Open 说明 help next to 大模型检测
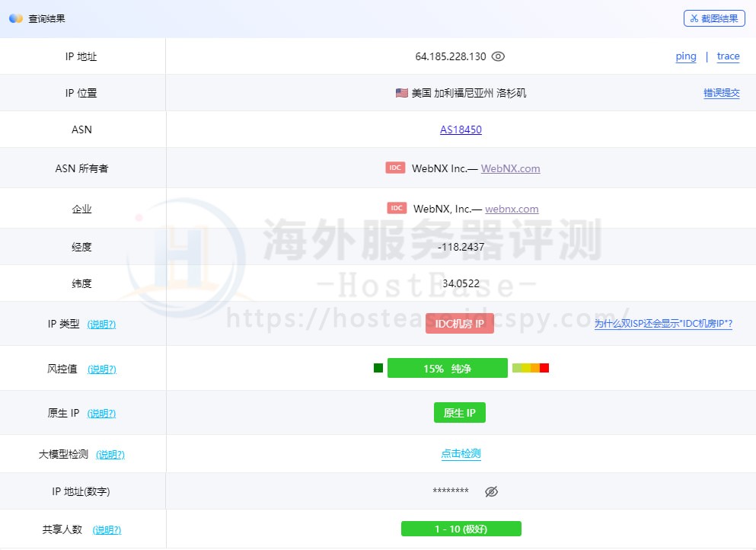The image size is (756, 550). 110,455
